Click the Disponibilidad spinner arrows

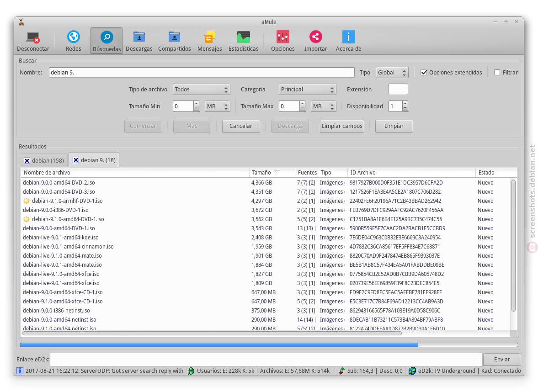[x=405, y=106]
